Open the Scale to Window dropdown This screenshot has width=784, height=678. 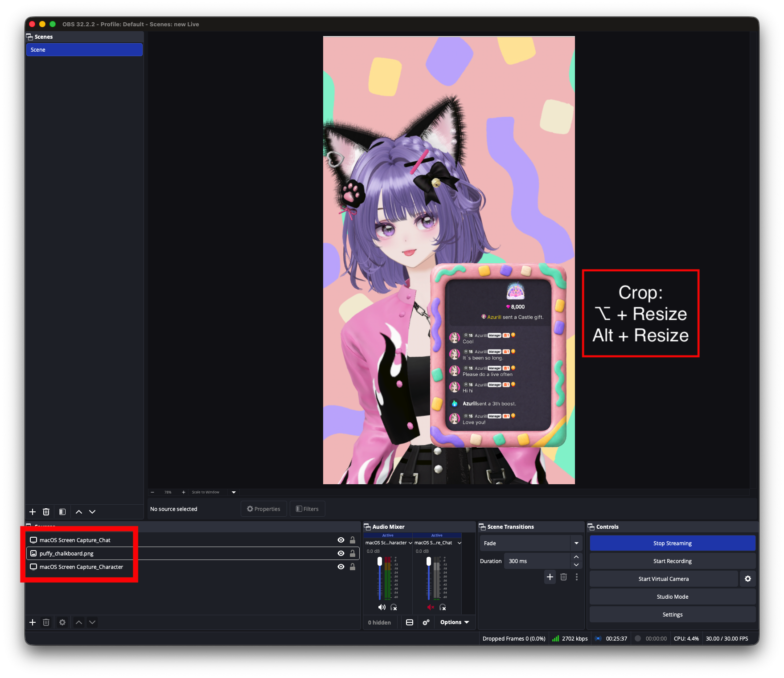234,492
